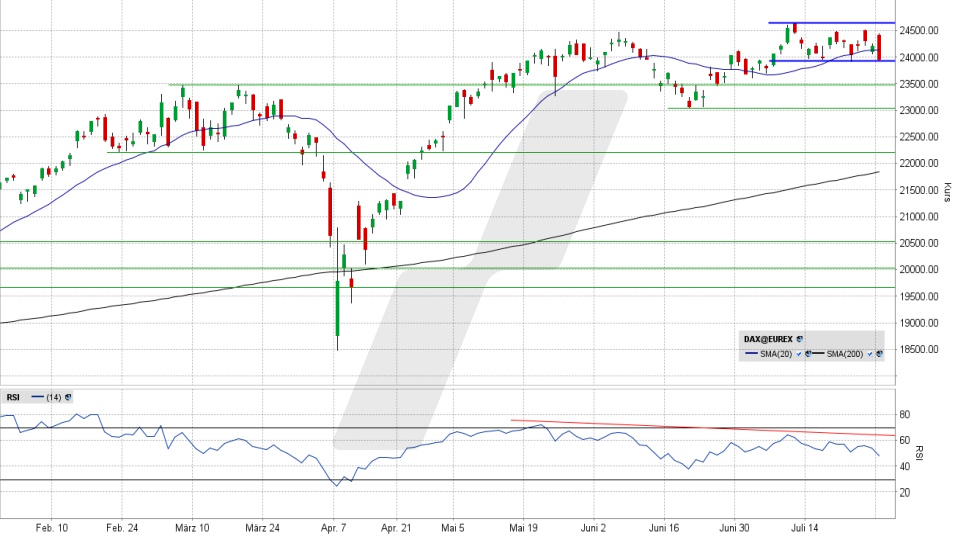Viewport: 960px width, 540px height.
Task: Click the settings icon next to RSI (14)
Action: [x=68, y=397]
